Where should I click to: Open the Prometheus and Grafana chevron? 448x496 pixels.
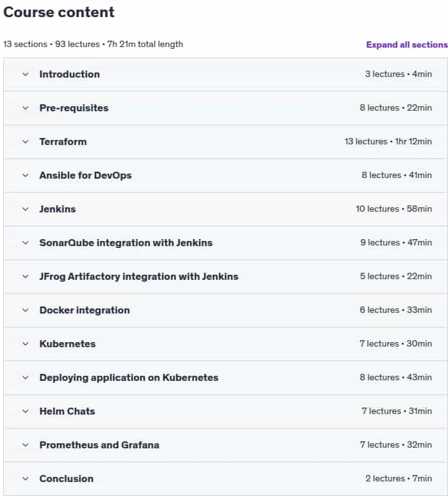click(x=25, y=445)
